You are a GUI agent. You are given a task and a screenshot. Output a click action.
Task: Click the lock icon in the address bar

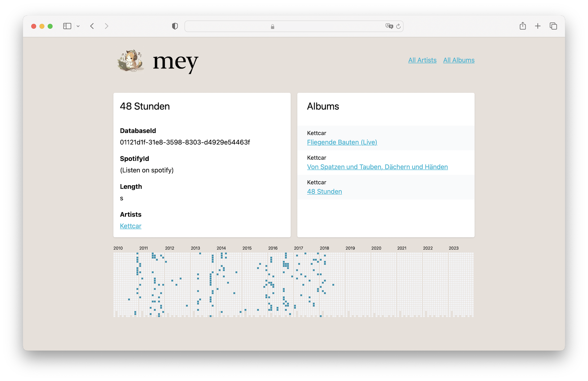[x=272, y=27]
